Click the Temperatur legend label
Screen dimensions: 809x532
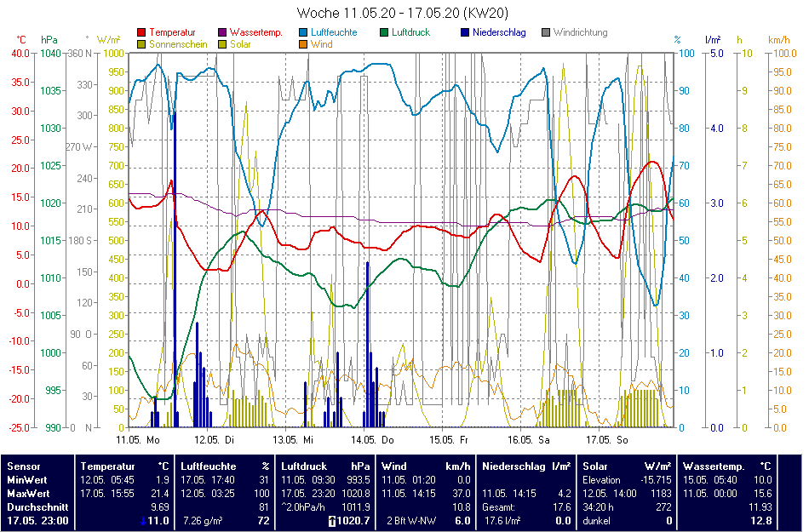[x=172, y=32]
